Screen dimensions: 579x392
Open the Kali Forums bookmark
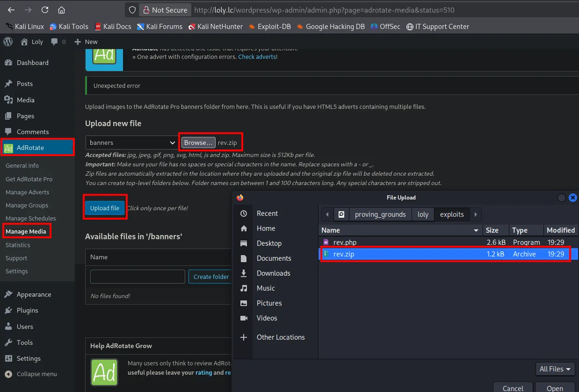click(159, 27)
